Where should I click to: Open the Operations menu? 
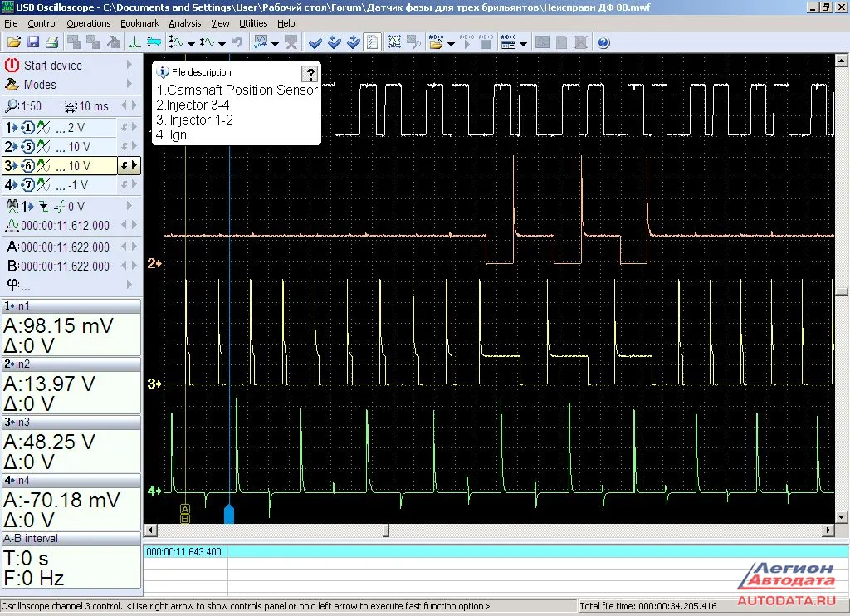pos(88,23)
